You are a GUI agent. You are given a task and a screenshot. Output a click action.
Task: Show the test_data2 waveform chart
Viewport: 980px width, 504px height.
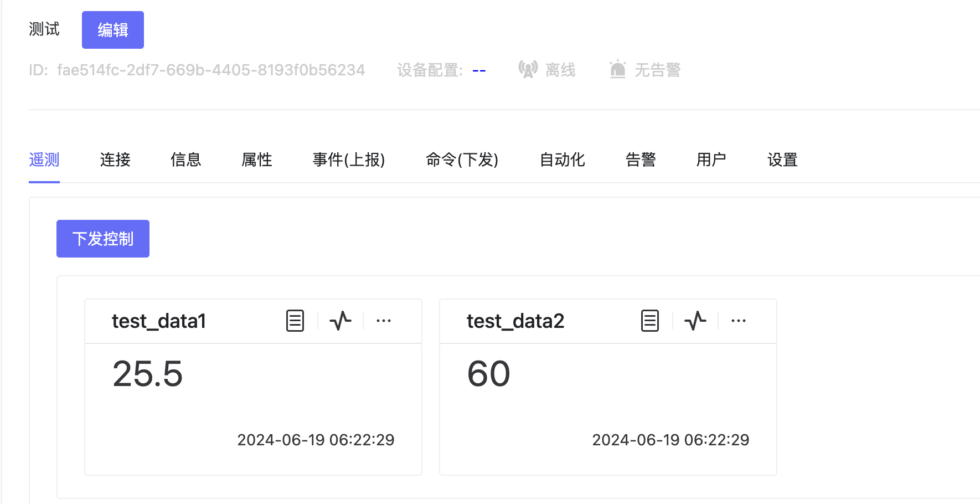[695, 321]
